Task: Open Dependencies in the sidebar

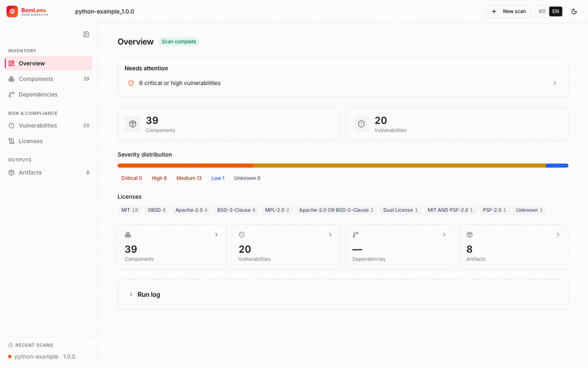Action: click(x=49, y=95)
